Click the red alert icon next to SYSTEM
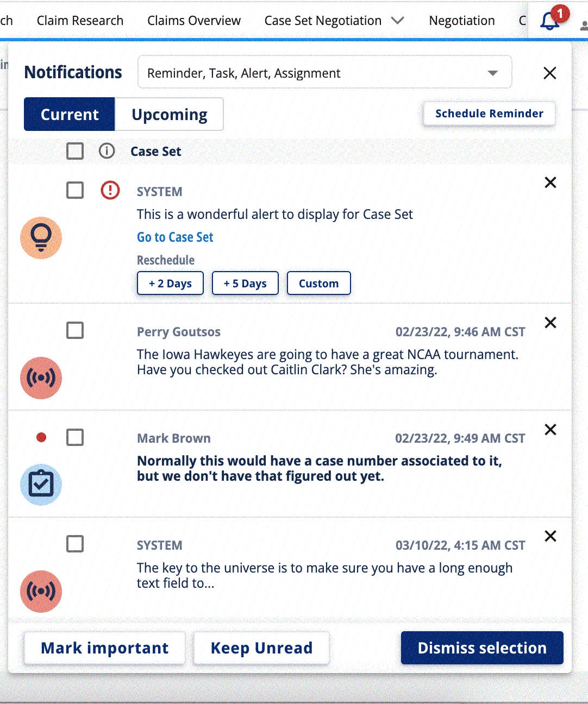Viewport: 588px width, 704px height. coord(110,190)
